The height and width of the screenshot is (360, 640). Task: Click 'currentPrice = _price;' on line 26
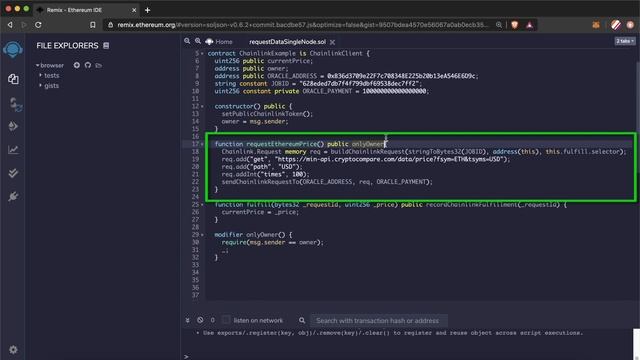[x=260, y=212]
